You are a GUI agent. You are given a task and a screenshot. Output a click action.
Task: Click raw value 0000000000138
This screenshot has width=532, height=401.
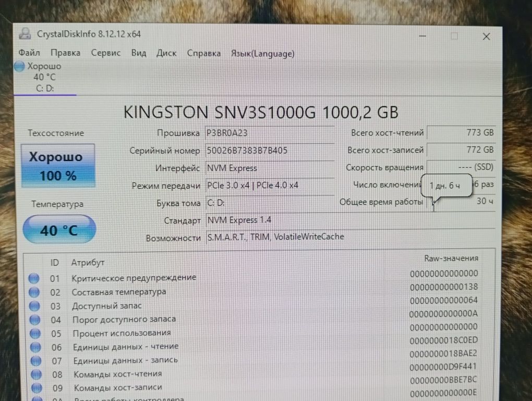[x=444, y=287]
